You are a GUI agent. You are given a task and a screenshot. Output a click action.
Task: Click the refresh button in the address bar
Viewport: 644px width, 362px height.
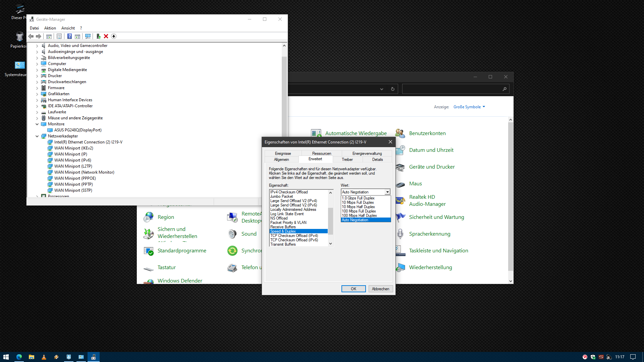[392, 89]
